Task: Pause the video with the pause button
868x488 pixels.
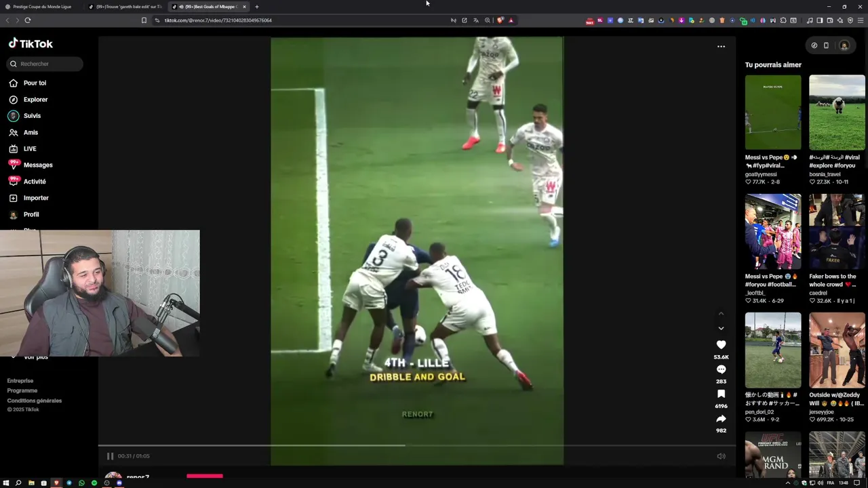Action: 110,456
